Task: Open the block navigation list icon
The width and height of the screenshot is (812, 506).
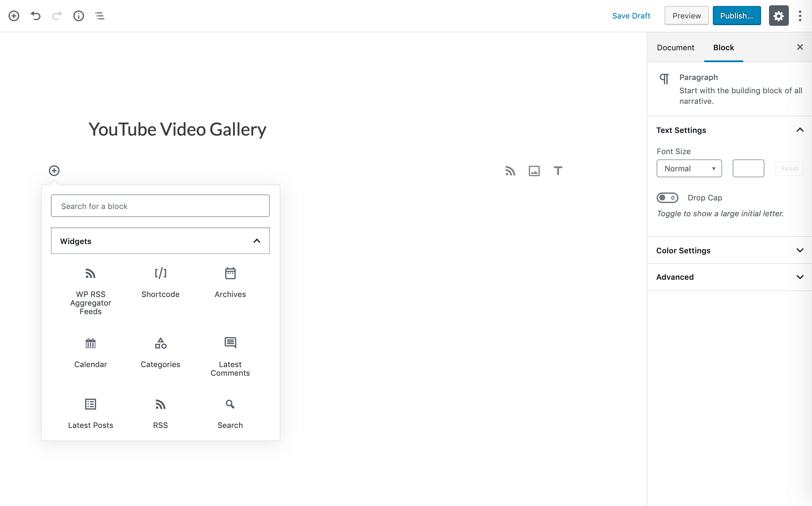Action: pos(100,16)
